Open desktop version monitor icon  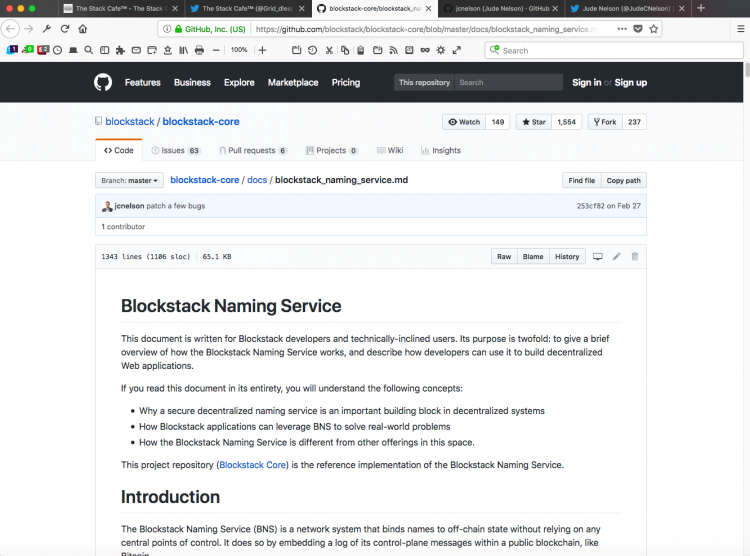coord(598,256)
